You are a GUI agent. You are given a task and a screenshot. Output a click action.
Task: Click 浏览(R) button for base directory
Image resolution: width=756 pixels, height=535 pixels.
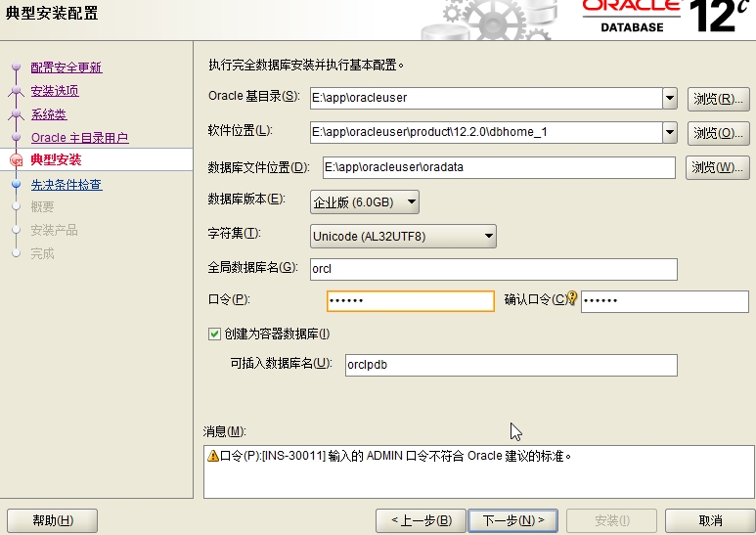(x=718, y=99)
